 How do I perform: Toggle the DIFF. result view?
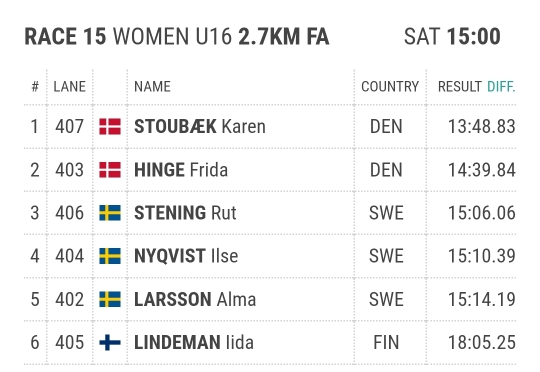(x=501, y=86)
